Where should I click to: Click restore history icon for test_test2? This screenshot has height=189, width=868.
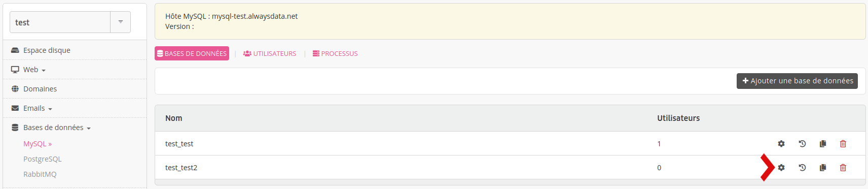(x=802, y=168)
